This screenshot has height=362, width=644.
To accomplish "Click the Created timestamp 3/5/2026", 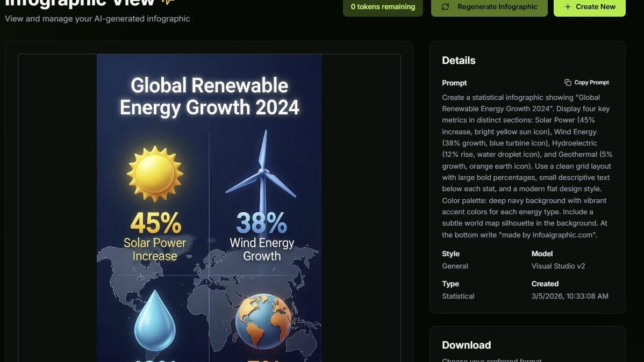I will tap(570, 296).
